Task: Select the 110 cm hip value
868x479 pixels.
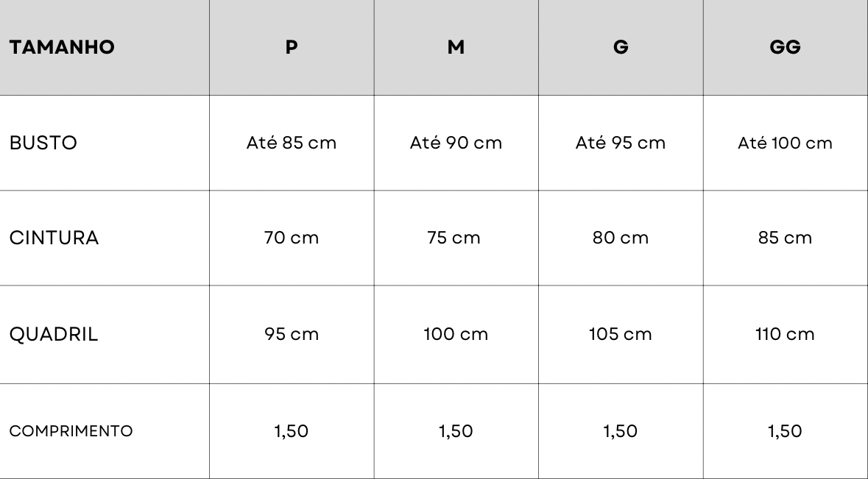Action: click(785, 335)
